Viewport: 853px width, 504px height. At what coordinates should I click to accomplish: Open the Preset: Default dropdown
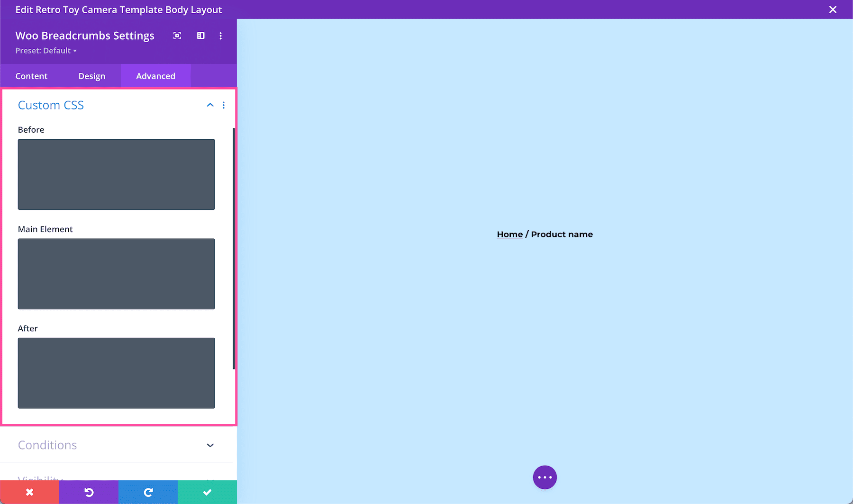(46, 51)
